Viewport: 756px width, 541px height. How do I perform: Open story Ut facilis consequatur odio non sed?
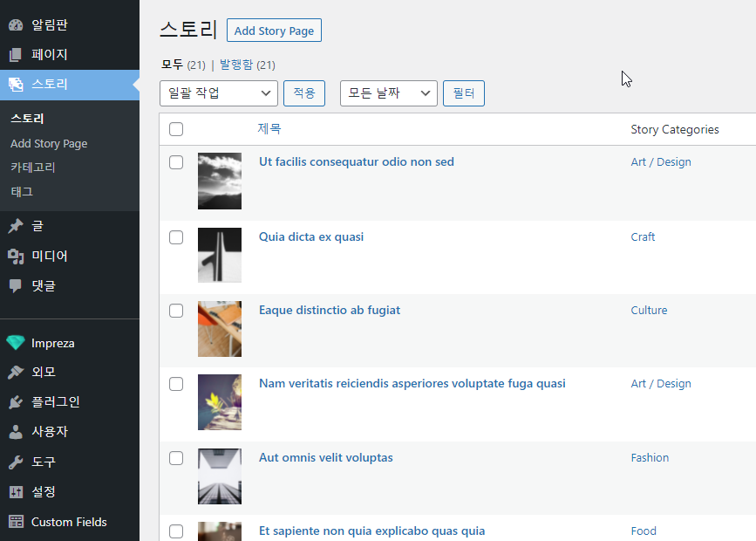(x=357, y=161)
